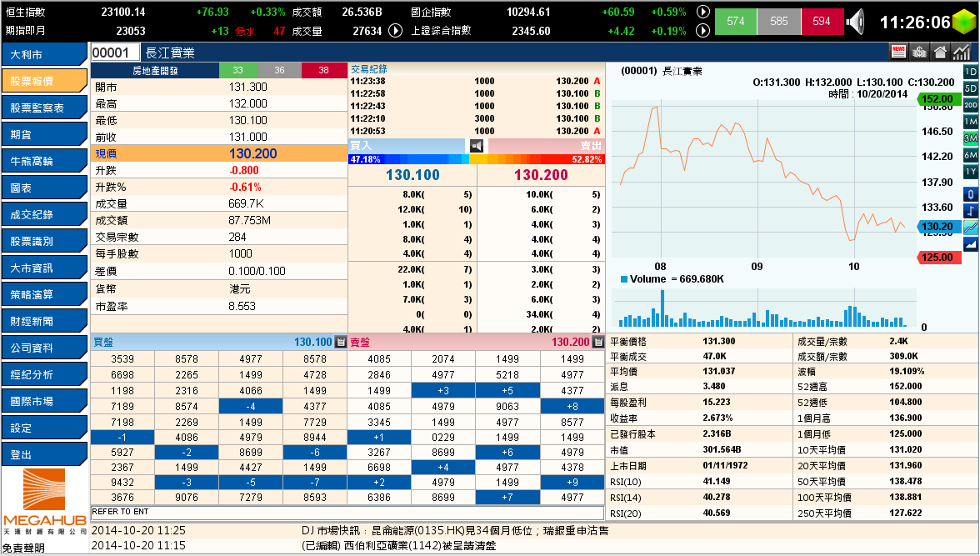The height and width of the screenshot is (556, 980).
Task: Open the 圖表 chart menu
Action: (x=43, y=188)
